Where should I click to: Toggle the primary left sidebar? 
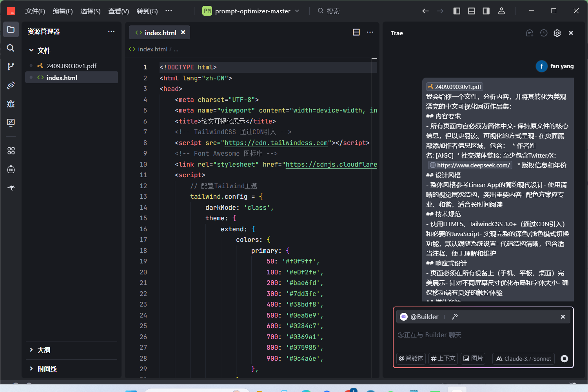(457, 11)
